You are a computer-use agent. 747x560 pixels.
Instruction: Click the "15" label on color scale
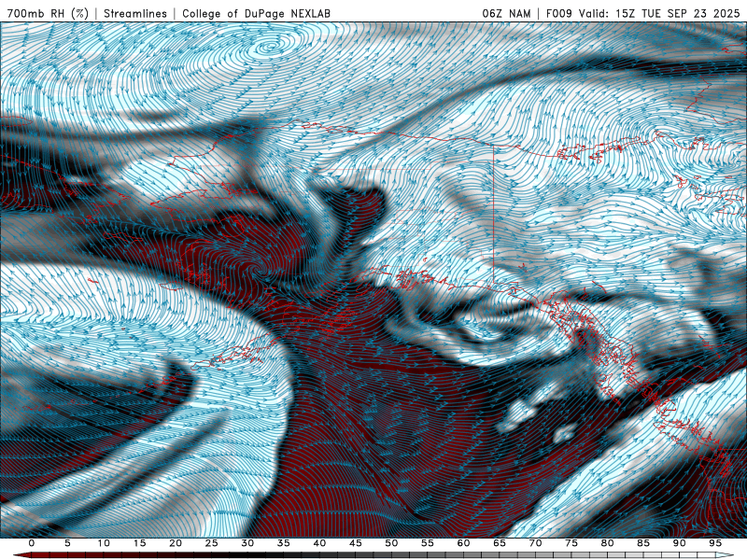click(x=139, y=543)
